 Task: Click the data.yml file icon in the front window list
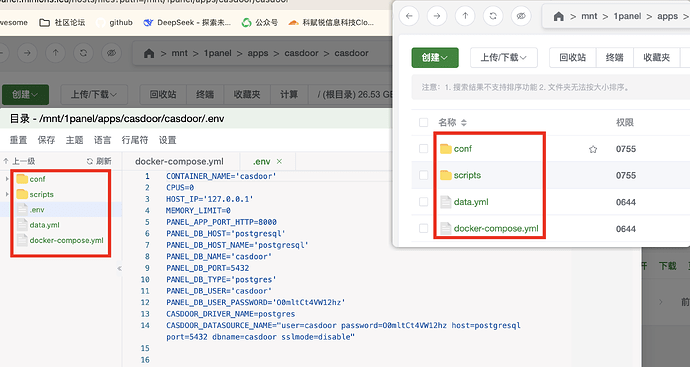tap(446, 202)
